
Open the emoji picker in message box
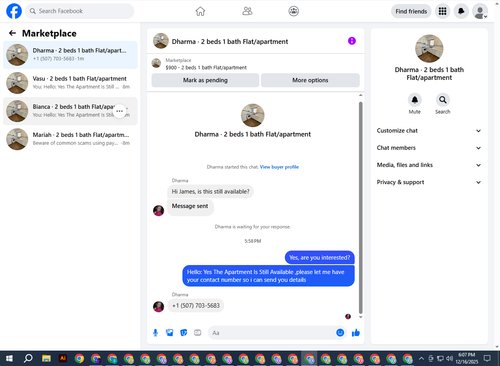click(340, 333)
